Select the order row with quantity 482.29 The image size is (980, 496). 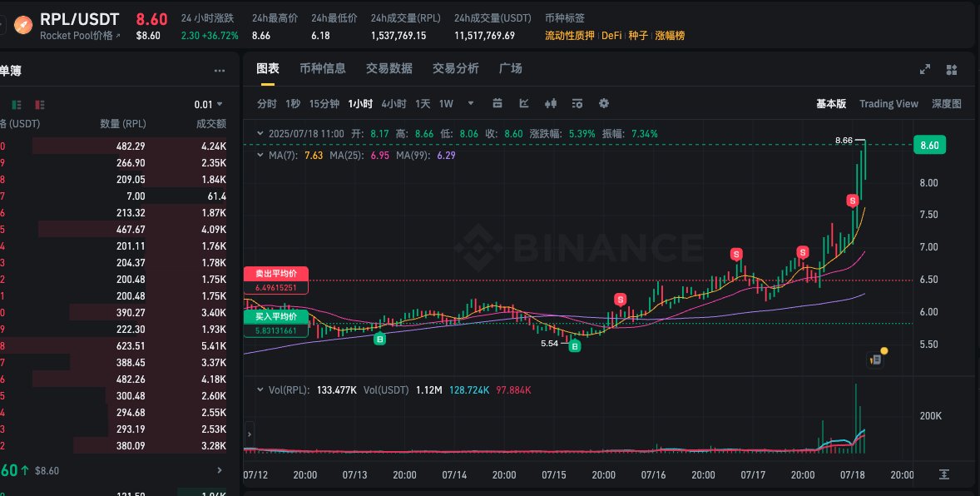pyautogui.click(x=113, y=146)
